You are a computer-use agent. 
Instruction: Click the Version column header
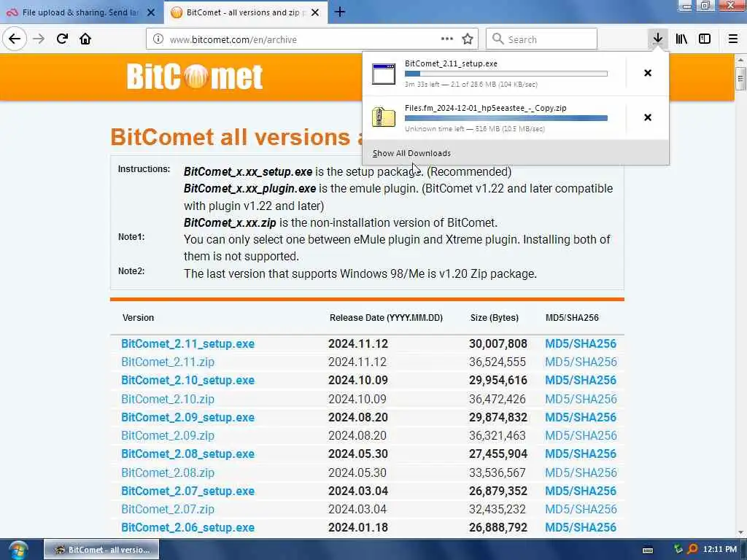tap(138, 318)
